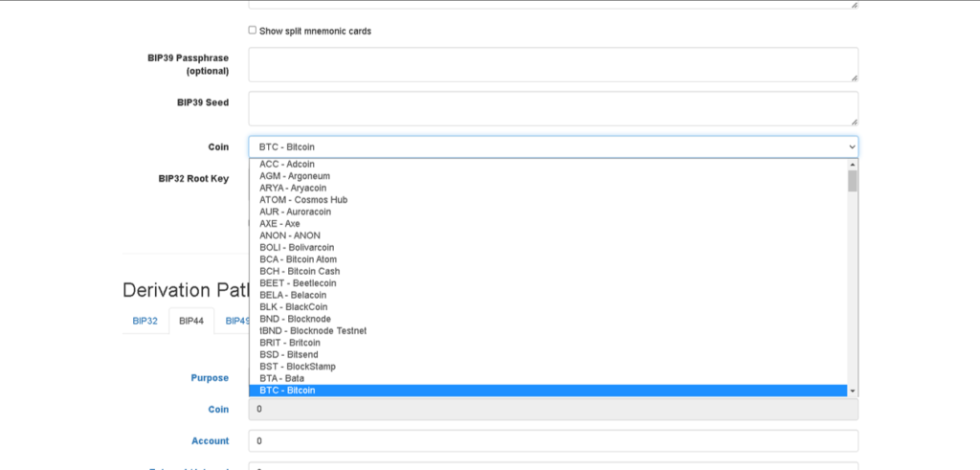The image size is (980, 470).
Task: Pick AUR - Auroracoin in the list
Action: tap(548, 212)
